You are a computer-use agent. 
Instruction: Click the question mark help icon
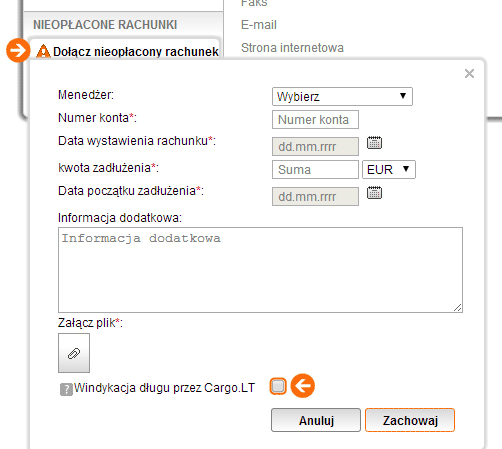click(66, 389)
